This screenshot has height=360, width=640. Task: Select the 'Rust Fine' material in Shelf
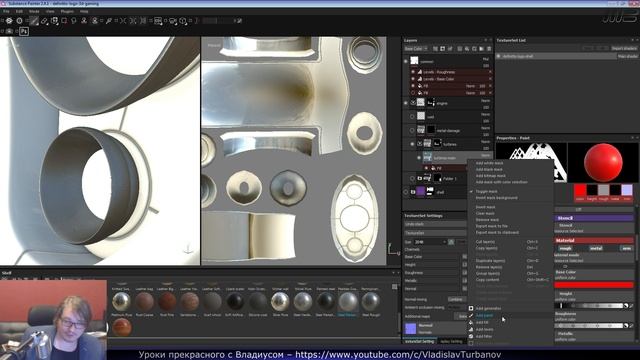pos(167,301)
